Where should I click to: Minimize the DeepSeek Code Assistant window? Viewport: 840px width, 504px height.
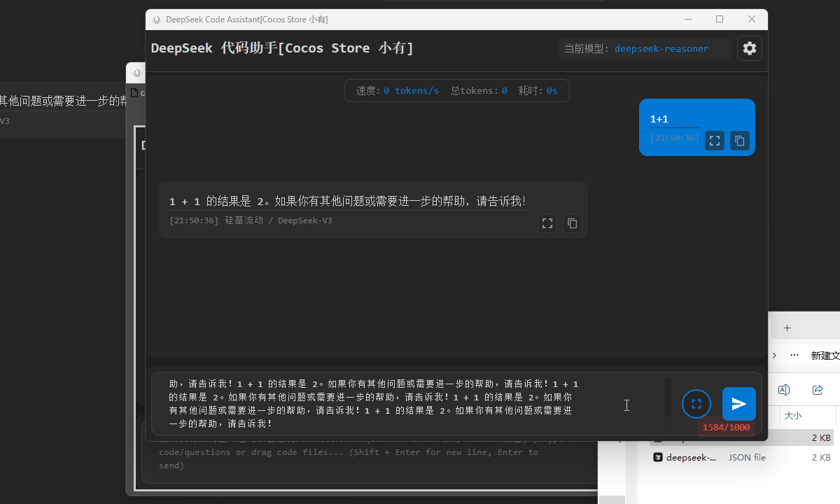coord(688,20)
